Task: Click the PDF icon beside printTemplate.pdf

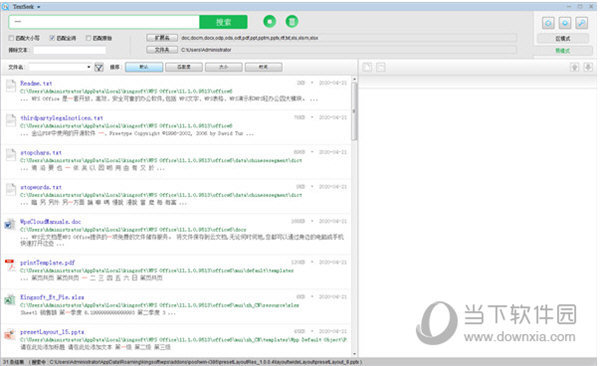Action: (x=10, y=265)
